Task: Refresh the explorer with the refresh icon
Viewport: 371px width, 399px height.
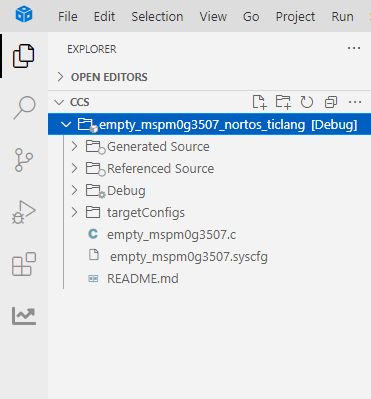Action: pos(307,102)
